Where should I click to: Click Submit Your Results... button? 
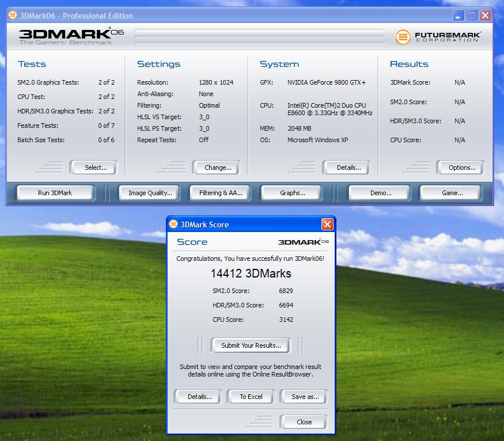(x=251, y=345)
